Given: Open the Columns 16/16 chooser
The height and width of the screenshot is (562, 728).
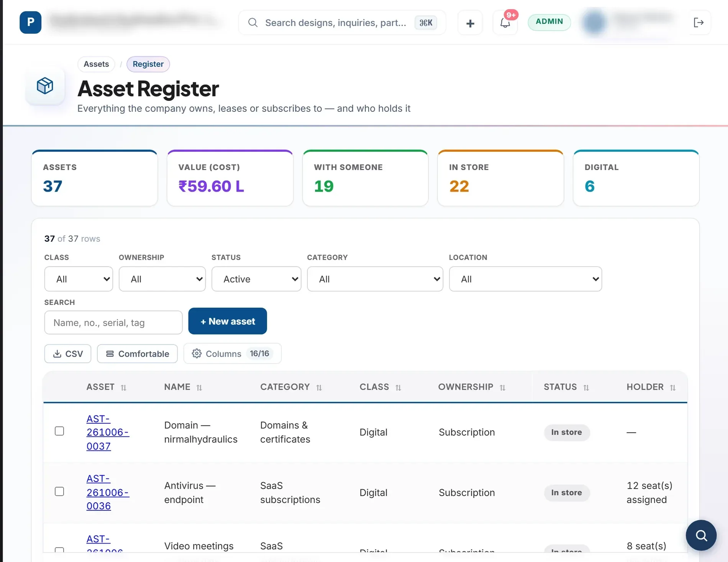Looking at the screenshot, I should 233,353.
